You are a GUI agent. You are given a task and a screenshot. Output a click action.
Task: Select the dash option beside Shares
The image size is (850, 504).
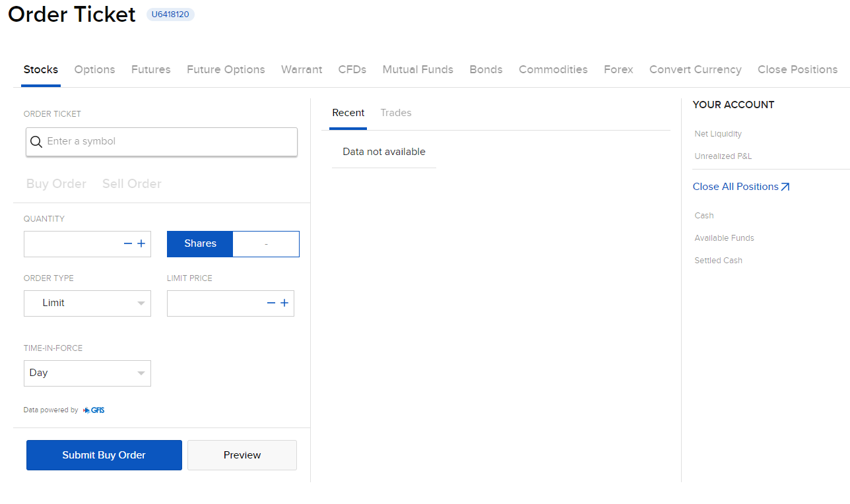(x=267, y=244)
